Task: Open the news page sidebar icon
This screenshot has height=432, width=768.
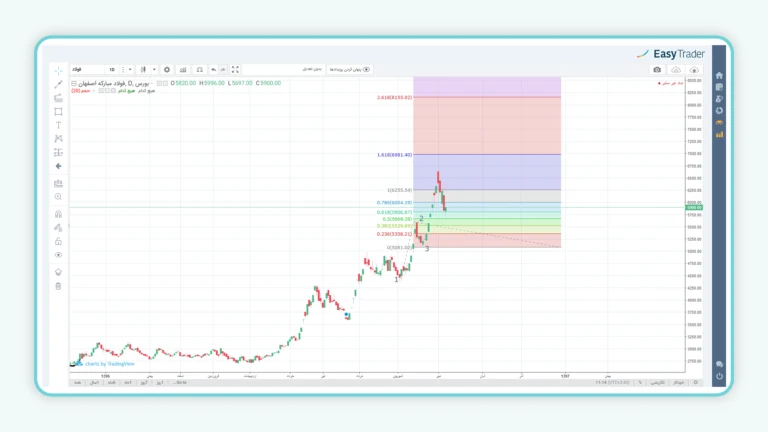Action: (719, 87)
